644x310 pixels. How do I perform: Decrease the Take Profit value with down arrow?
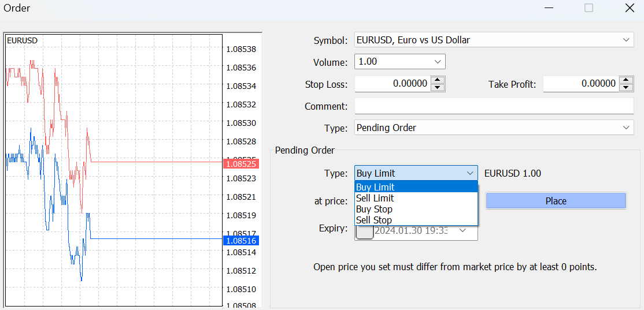(x=626, y=87)
